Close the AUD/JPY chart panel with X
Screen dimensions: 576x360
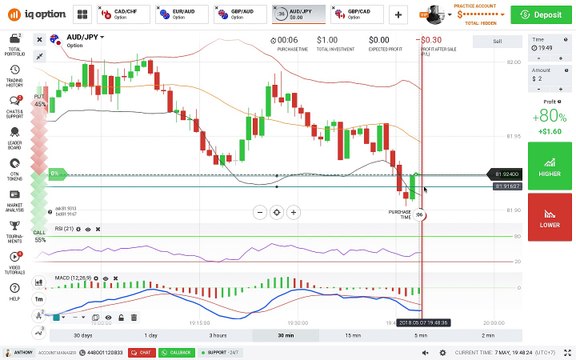40,40
